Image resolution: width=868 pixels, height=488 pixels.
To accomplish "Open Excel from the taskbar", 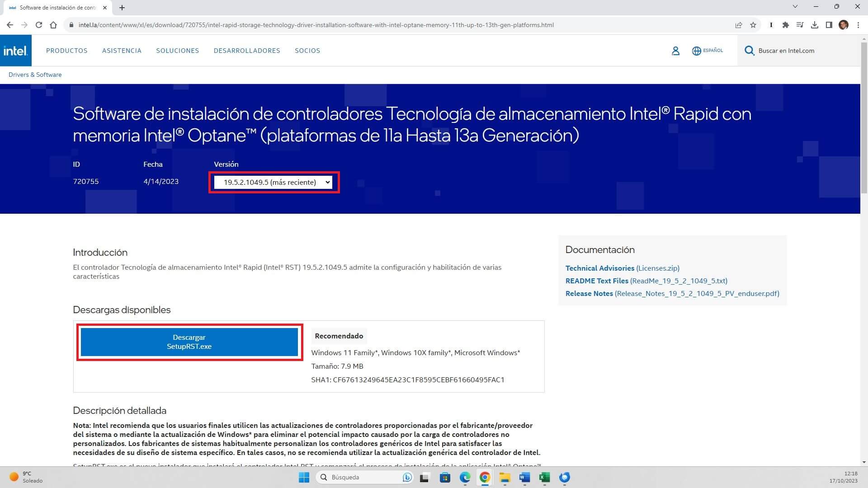I will pyautogui.click(x=544, y=478).
